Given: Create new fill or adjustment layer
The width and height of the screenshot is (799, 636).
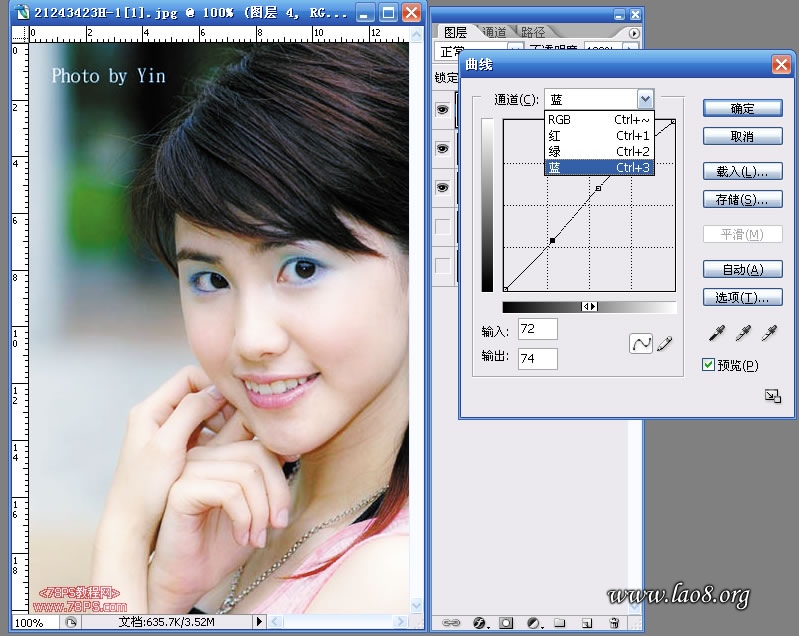Looking at the screenshot, I should coord(534,622).
